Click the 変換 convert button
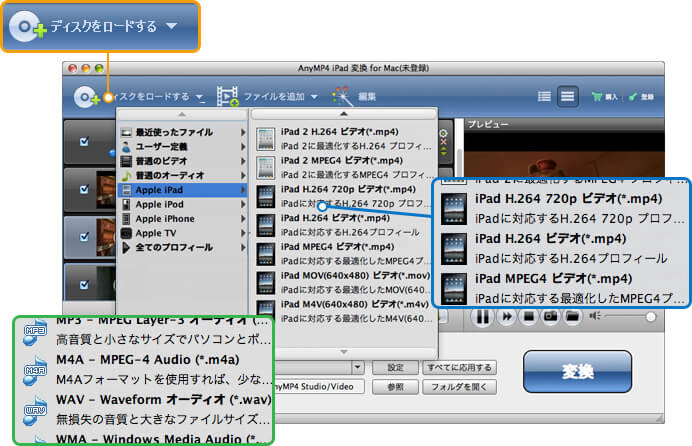The width and height of the screenshot is (692, 446). coord(577,372)
